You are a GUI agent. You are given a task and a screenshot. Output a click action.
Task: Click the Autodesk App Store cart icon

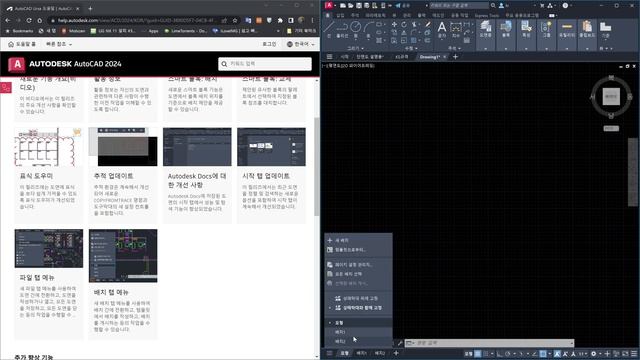[x=542, y=5]
